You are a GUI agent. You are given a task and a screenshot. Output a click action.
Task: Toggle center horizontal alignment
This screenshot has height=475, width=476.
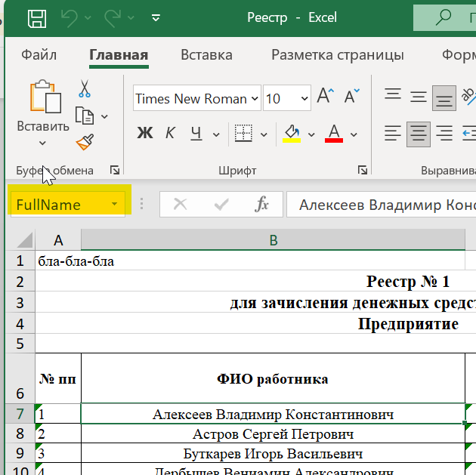click(x=418, y=134)
